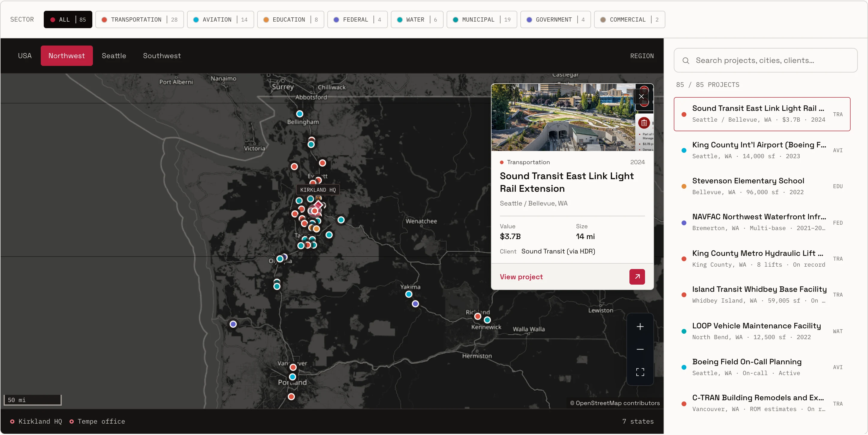
Task: Toggle fullscreen map view
Action: 640,372
